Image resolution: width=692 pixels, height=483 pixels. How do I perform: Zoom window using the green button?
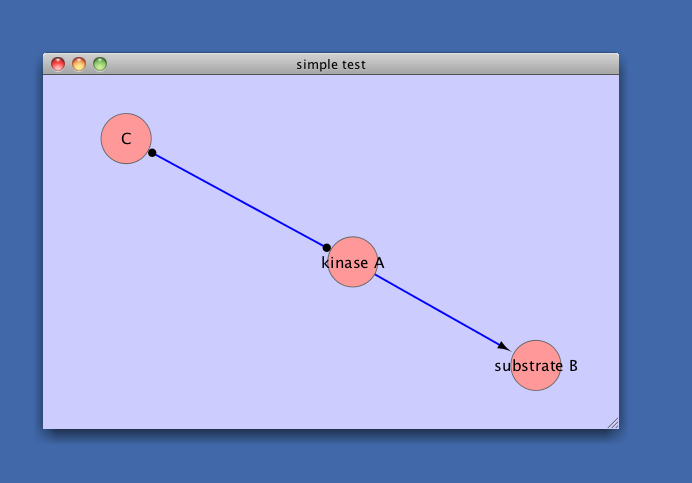click(100, 64)
